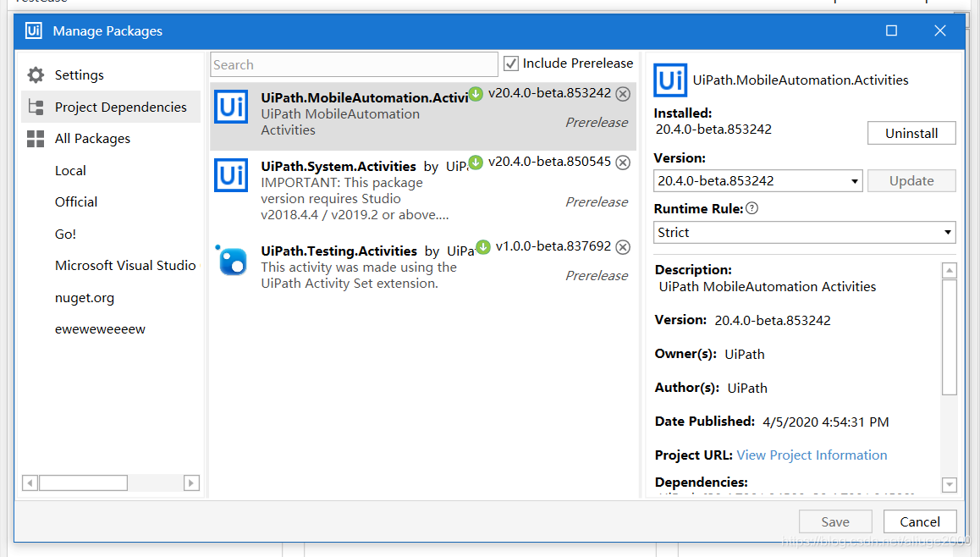Open the View Project Information link
This screenshot has height=557, width=980.
click(x=812, y=455)
